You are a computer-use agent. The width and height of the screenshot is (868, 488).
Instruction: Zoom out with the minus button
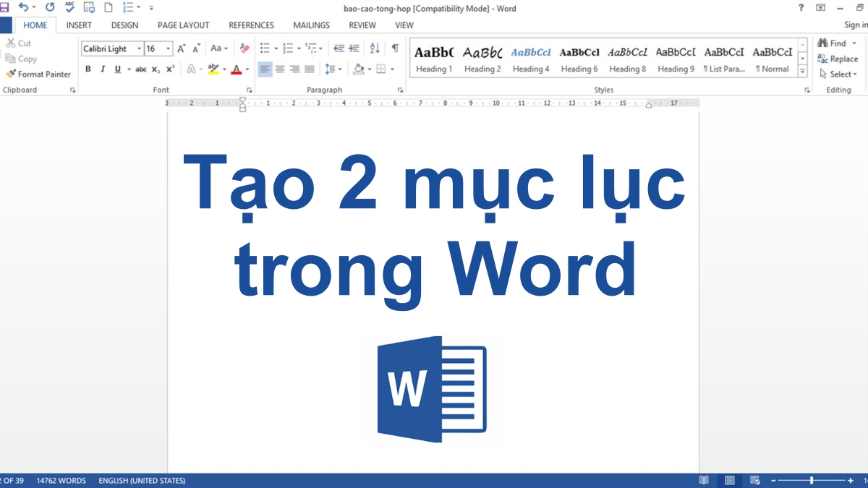tap(774, 481)
